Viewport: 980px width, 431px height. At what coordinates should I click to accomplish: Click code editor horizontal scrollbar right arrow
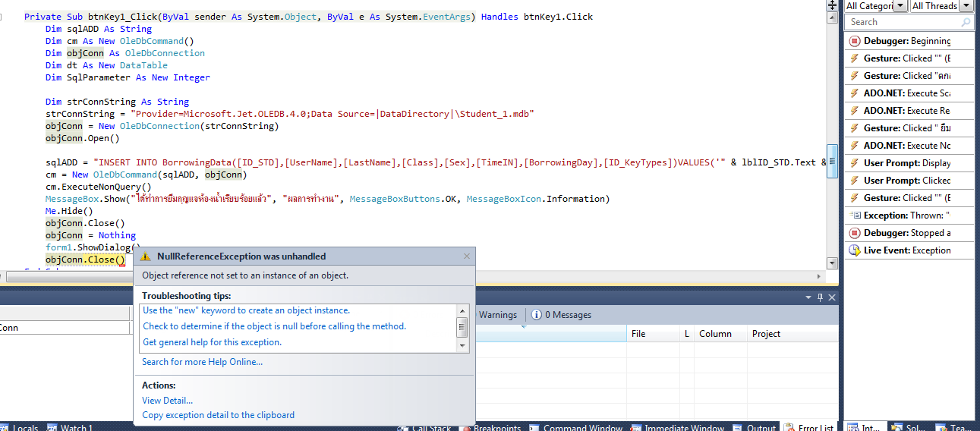(819, 276)
